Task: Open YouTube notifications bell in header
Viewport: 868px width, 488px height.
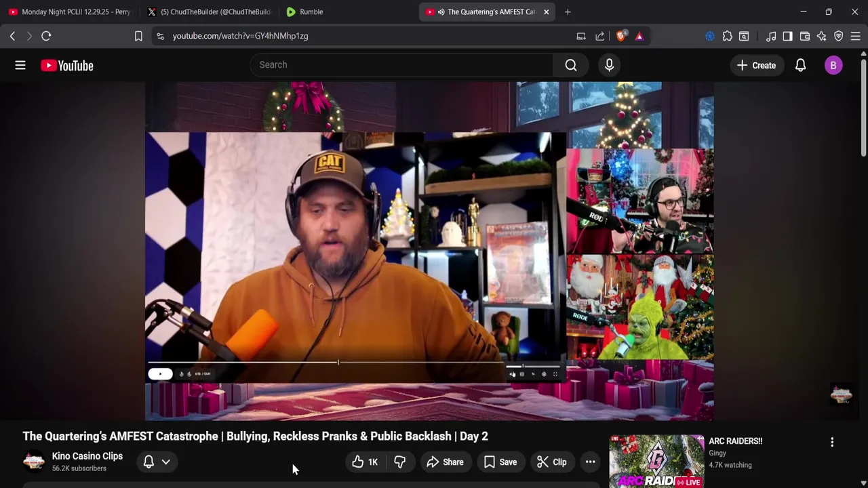Action: tap(801, 65)
